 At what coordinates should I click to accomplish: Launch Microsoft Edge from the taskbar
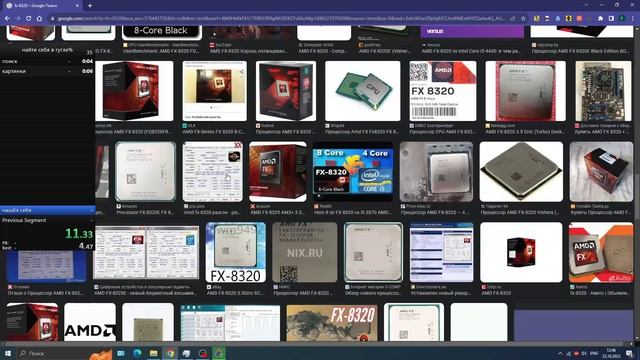[137, 353]
